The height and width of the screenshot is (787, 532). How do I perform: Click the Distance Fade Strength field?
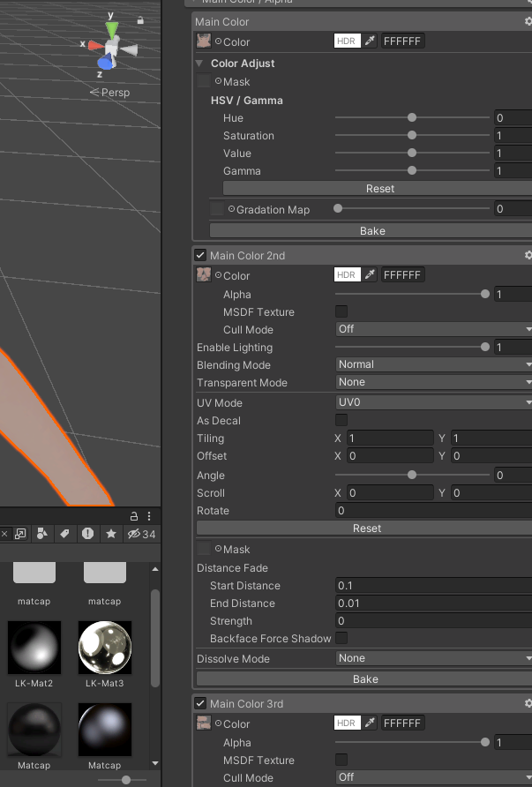[x=434, y=620]
